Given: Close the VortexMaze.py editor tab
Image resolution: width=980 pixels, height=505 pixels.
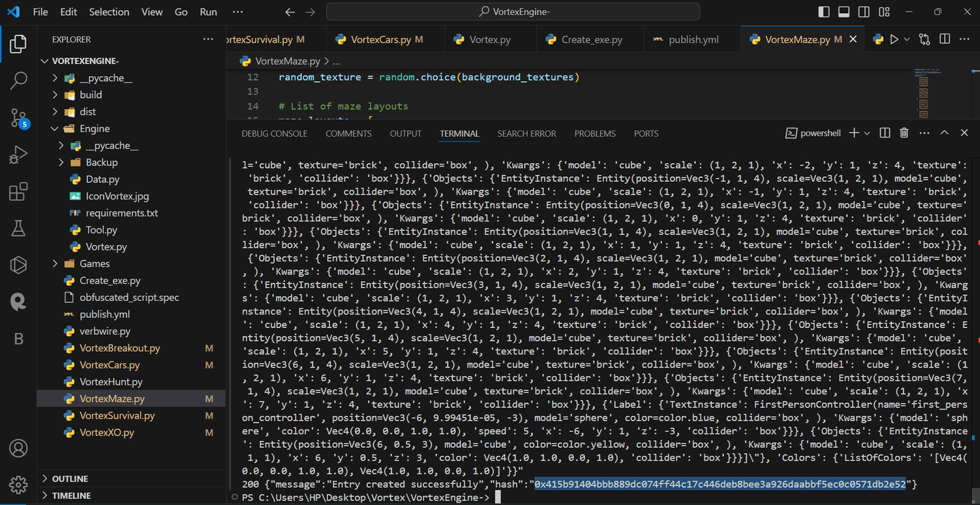Looking at the screenshot, I should tap(853, 39).
